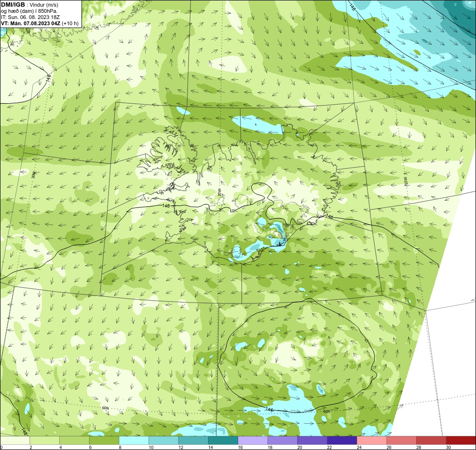The image size is (476, 450).
Task: Click the "20W" longitude label over Iceland
Action: click(x=219, y=192)
